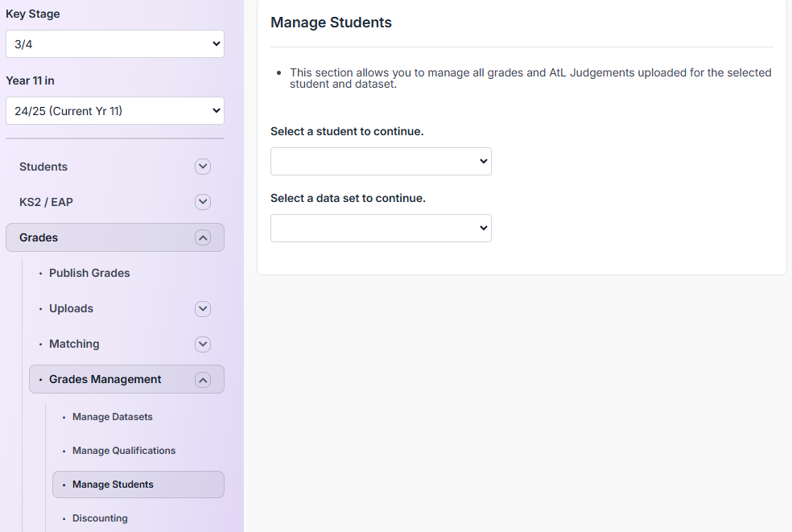The height and width of the screenshot is (532, 792).
Task: Open Manage Qualifications
Action: tap(124, 451)
